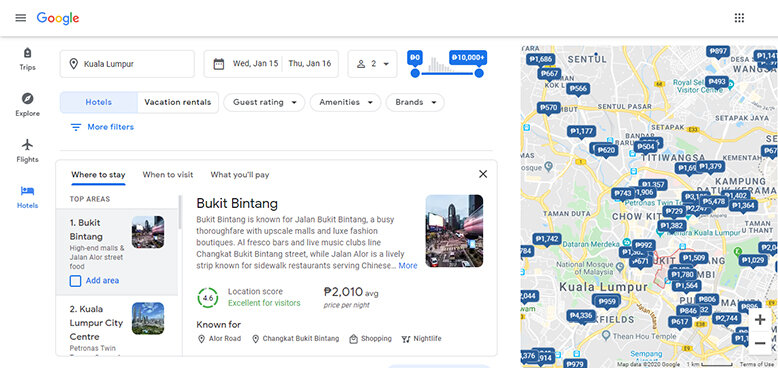Screen dimensions: 778x368
Task: Open the guests count dropdown
Action: (373, 64)
